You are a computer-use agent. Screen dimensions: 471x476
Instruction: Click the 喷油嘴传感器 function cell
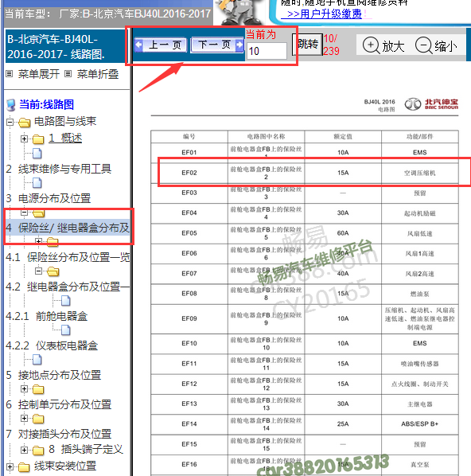point(420,364)
